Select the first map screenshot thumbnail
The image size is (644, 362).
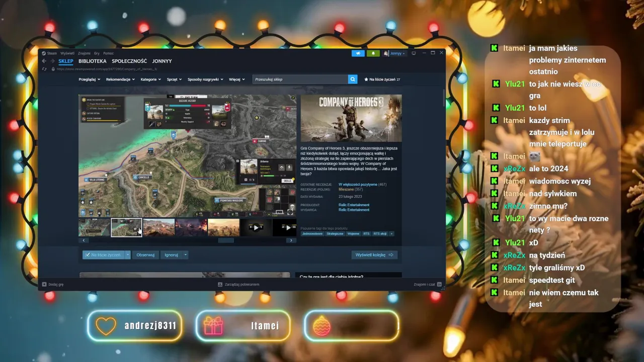click(95, 227)
